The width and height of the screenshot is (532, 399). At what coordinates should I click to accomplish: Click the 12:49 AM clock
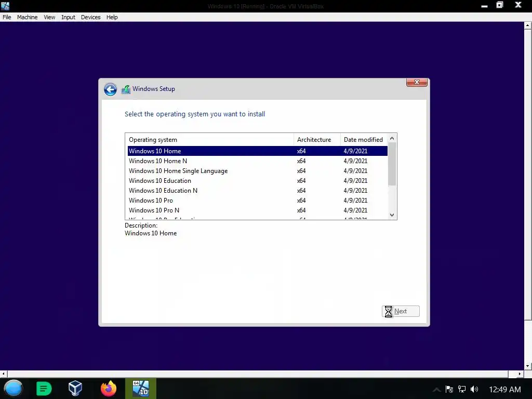point(504,390)
